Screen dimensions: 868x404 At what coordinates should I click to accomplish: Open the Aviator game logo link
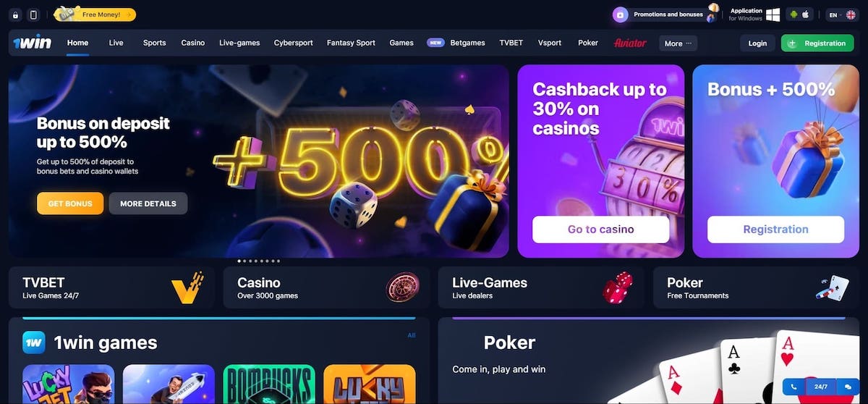point(630,43)
